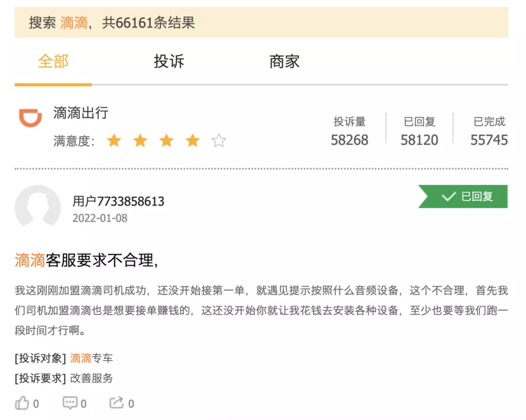Click the thumbs-up like icon
The image size is (526, 420).
click(x=22, y=403)
